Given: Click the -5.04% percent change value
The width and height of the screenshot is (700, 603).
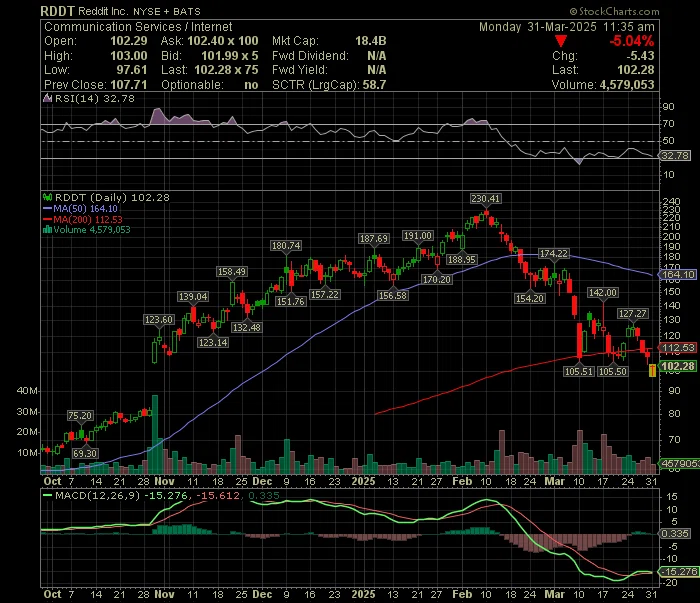Looking at the screenshot, I should tap(632, 42).
